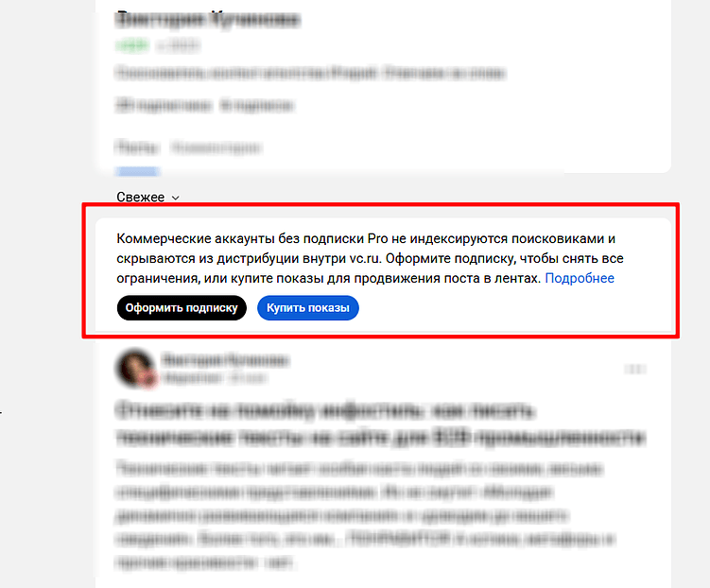Click the chevron arrow beside Свежее
This screenshot has width=710, height=588.
click(x=176, y=198)
